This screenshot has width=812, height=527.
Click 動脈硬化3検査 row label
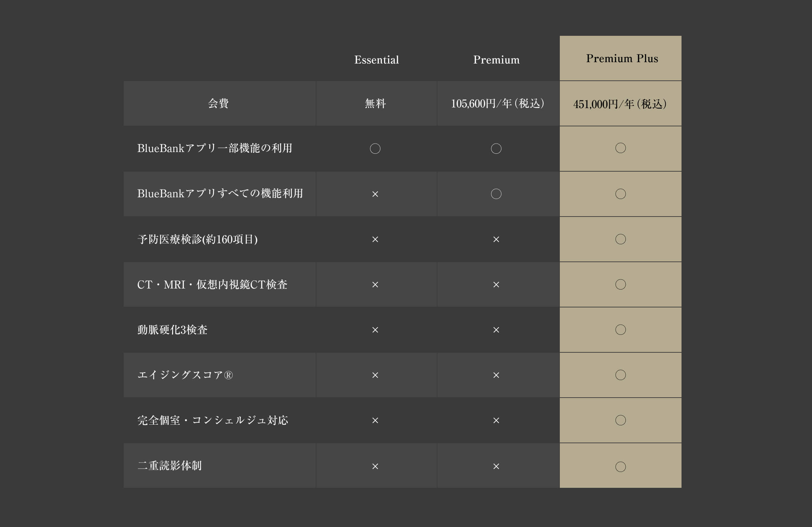172,330
